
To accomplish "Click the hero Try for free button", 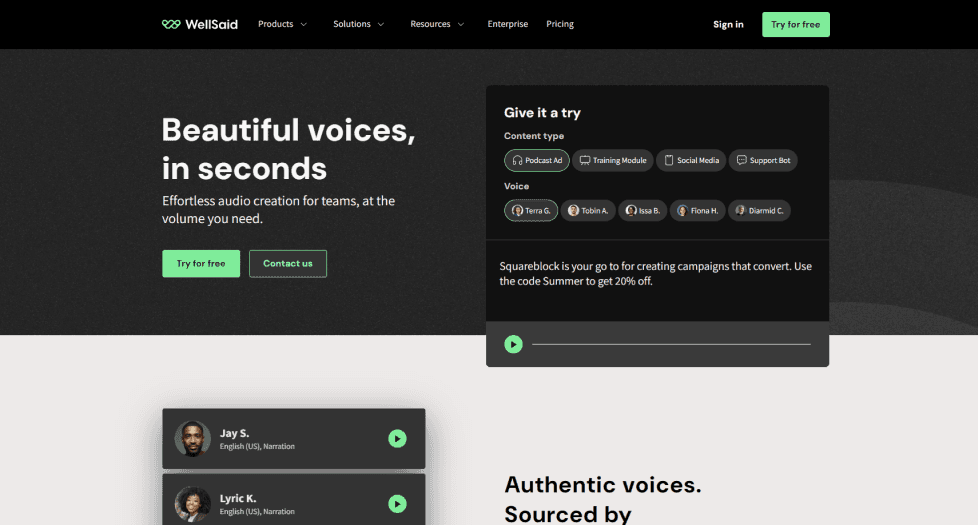I will pyautogui.click(x=201, y=264).
